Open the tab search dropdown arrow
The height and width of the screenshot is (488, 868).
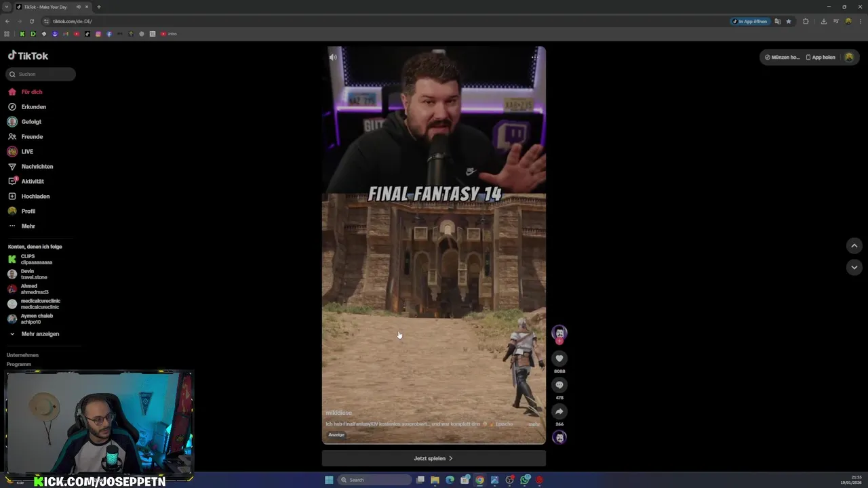7,7
